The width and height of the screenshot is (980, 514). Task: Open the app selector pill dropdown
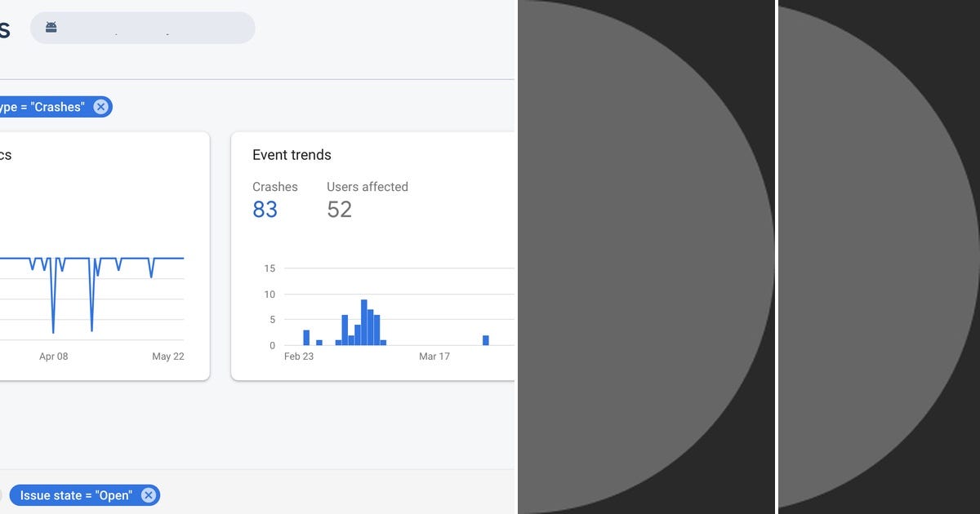tap(143, 28)
